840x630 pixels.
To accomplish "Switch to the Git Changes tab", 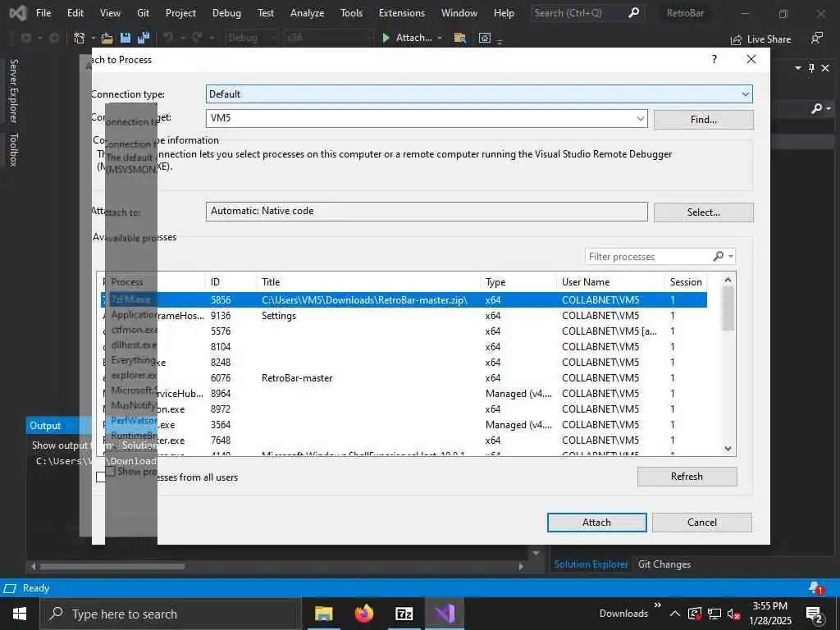I will tap(664, 564).
